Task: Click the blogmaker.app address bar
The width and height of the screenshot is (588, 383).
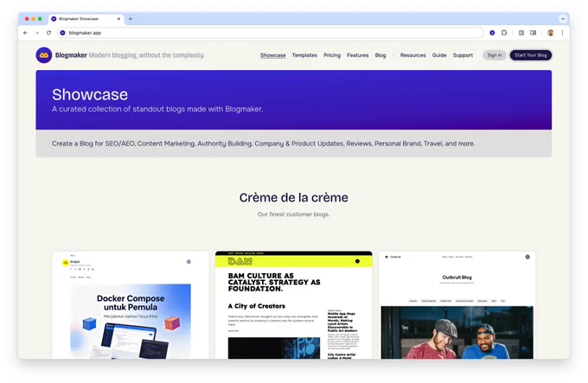Action: click(x=271, y=33)
